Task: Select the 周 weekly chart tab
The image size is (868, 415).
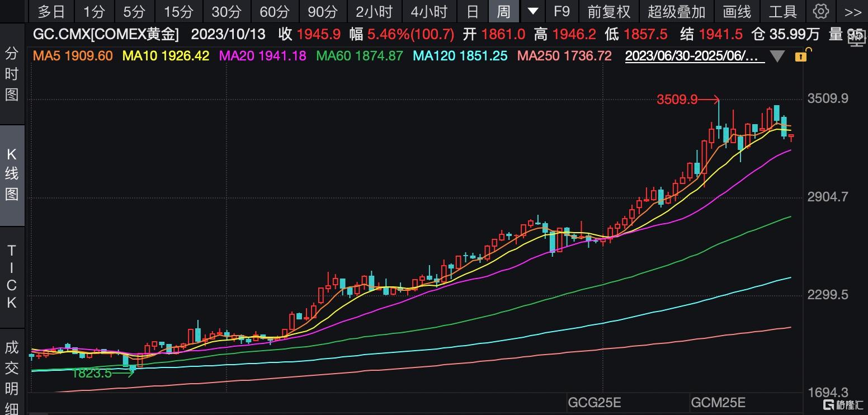Action: pyautogui.click(x=503, y=11)
